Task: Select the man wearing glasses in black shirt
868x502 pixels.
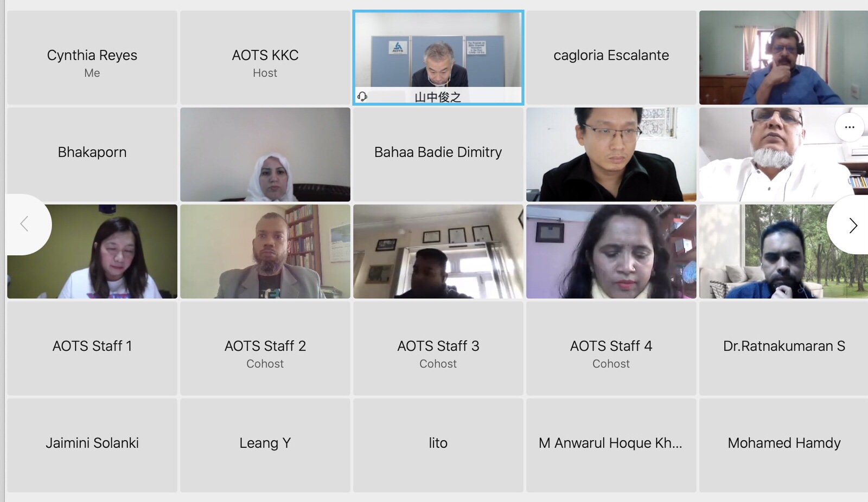Action: tap(611, 155)
